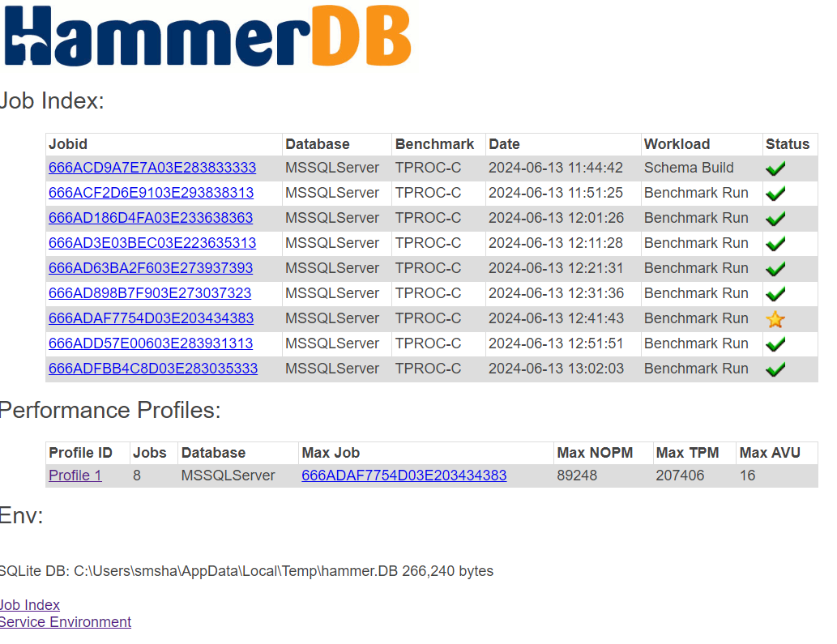Image resolution: width=837 pixels, height=644 pixels.
Task: Open job 666AD186D4FA03E233638363
Action: (151, 218)
